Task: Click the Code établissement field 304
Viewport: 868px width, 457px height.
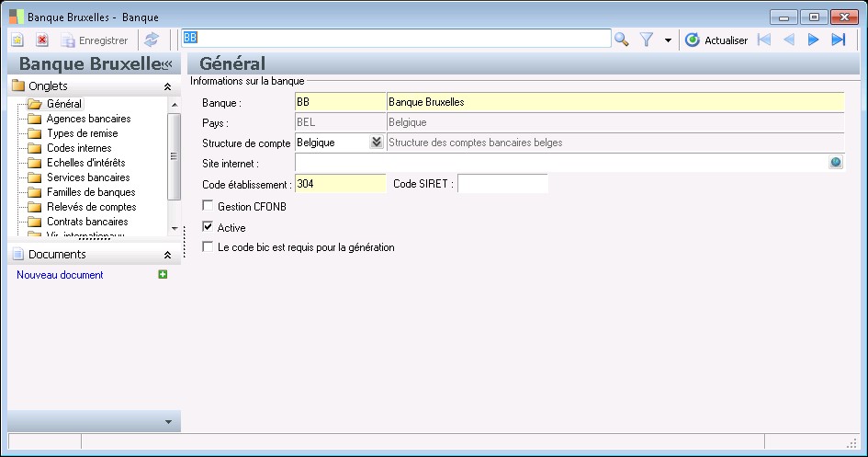Action: tap(340, 184)
